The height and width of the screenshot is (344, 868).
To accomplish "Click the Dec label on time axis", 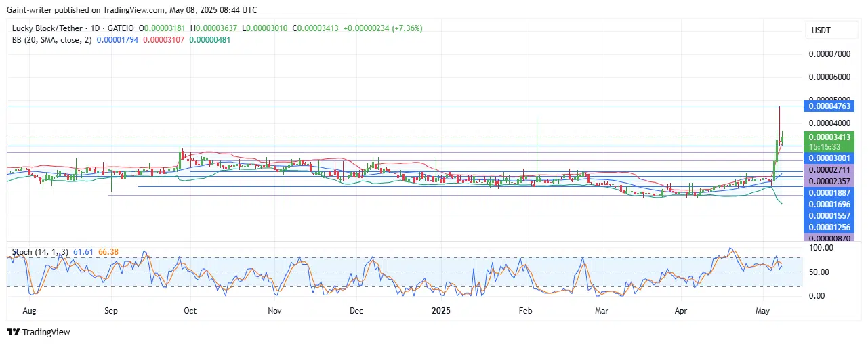I will (x=356, y=311).
